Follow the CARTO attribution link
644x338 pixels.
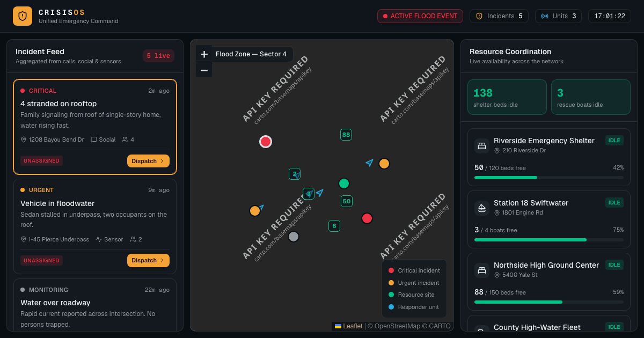(440, 326)
